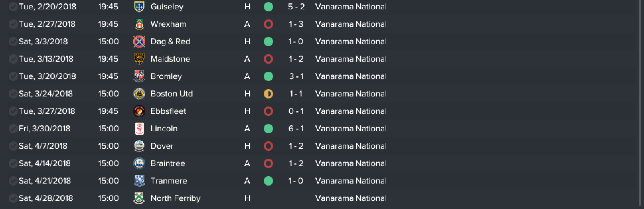Open the Braintree team name link

click(x=168, y=163)
